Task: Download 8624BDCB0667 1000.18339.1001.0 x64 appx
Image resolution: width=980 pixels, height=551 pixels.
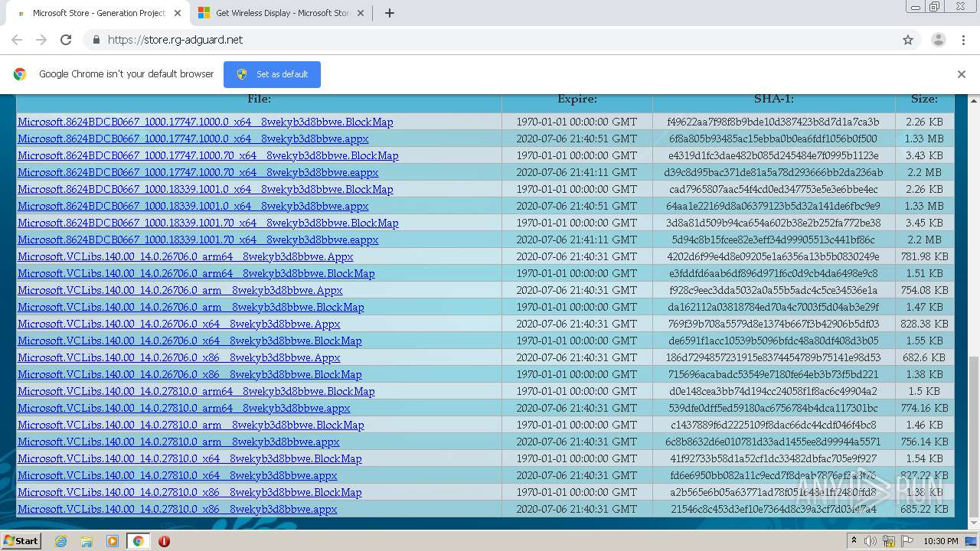Action: 193,206
